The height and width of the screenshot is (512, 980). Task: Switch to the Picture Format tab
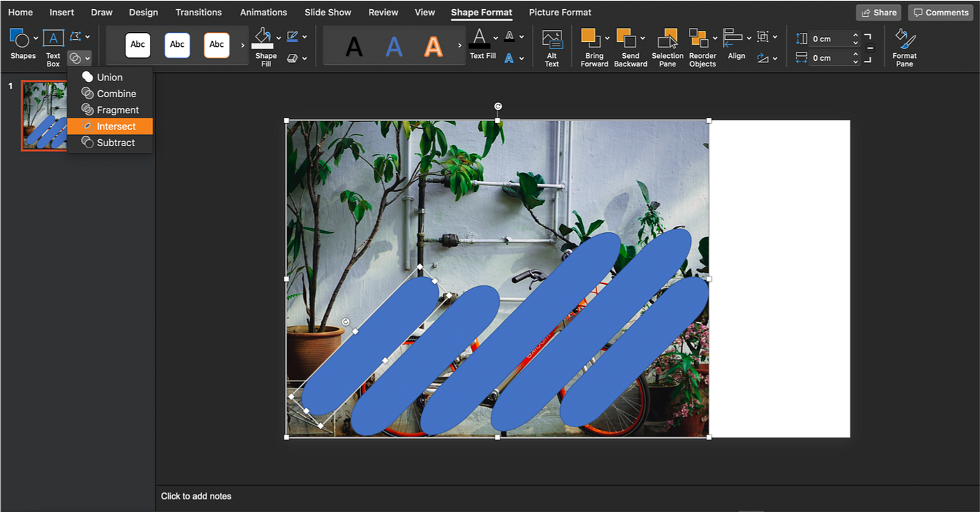(559, 12)
